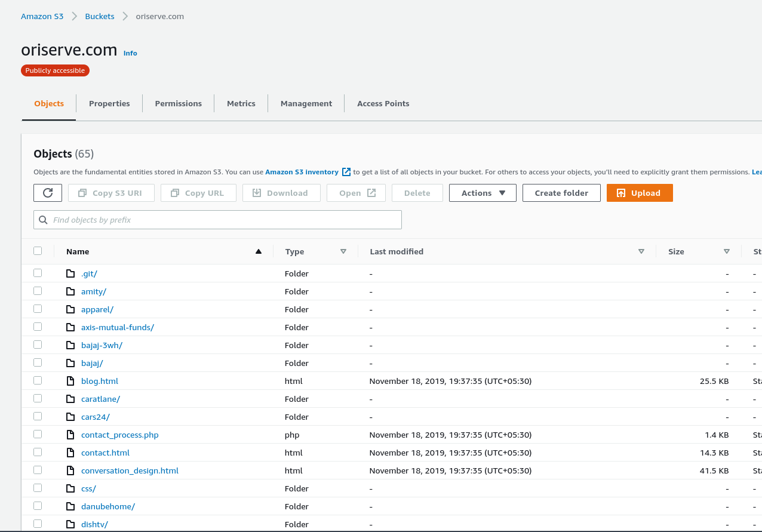Click the search magnifier icon in prefix field
Viewport: 762px width, 532px height.
[43, 220]
